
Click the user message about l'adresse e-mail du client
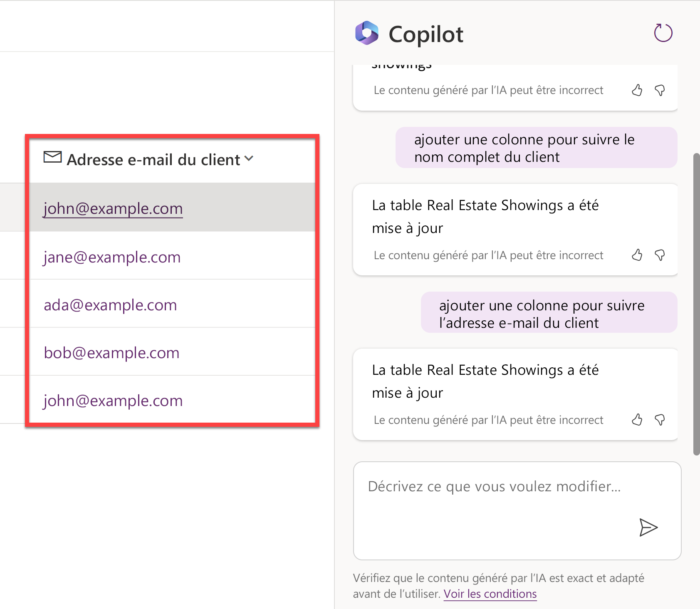tap(549, 312)
